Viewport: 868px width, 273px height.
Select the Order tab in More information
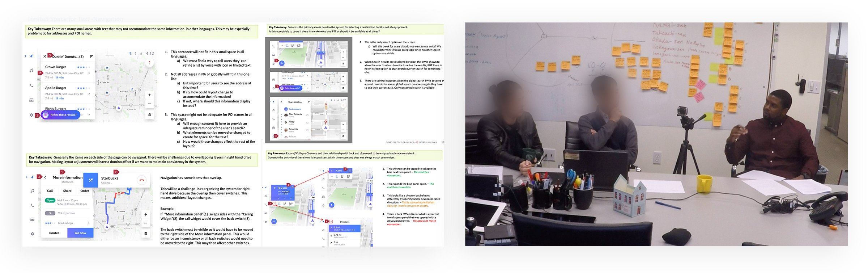click(x=85, y=191)
